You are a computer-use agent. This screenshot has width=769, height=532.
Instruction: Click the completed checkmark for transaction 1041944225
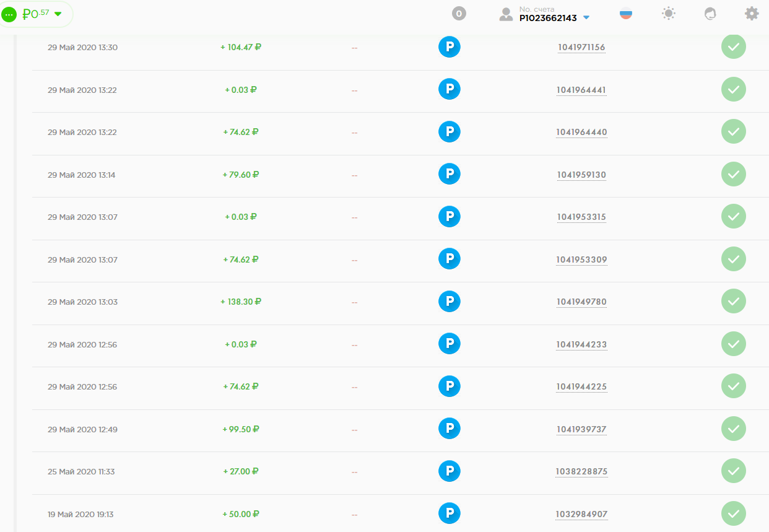734,386
